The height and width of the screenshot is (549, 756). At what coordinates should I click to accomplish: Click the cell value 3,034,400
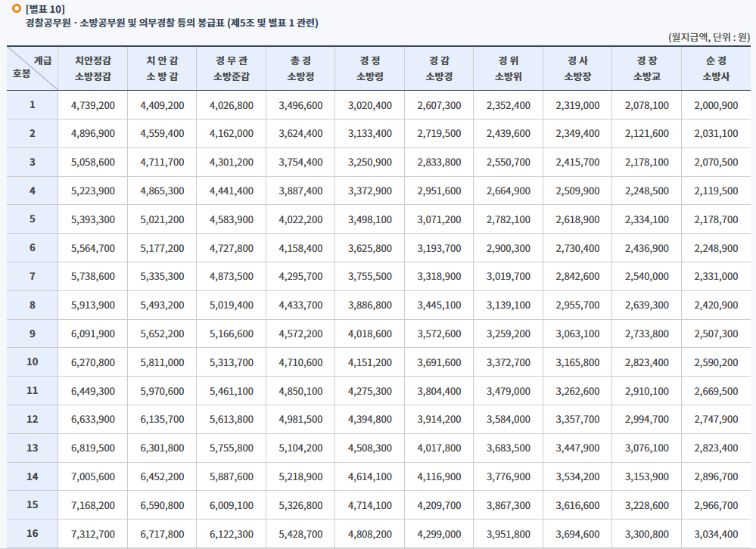716,534
